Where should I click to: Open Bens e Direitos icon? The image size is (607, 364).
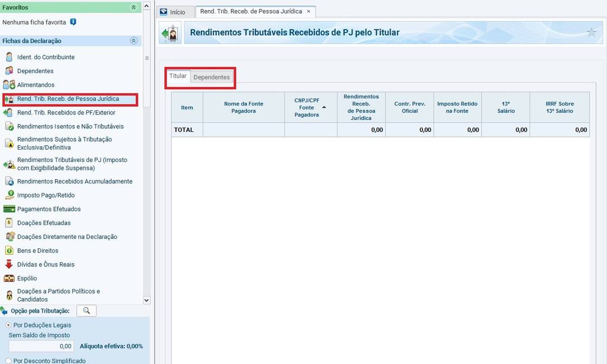coord(9,251)
